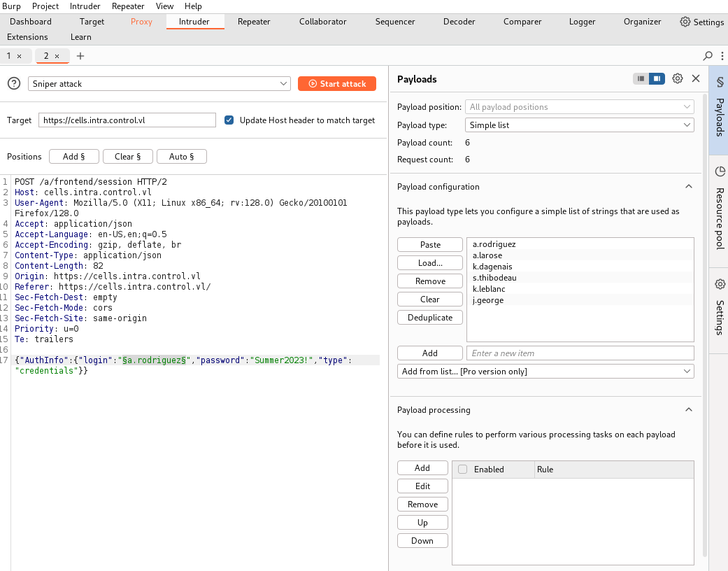728x571 pixels.
Task: Open the Sniper attack type dropdown
Action: (x=159, y=84)
